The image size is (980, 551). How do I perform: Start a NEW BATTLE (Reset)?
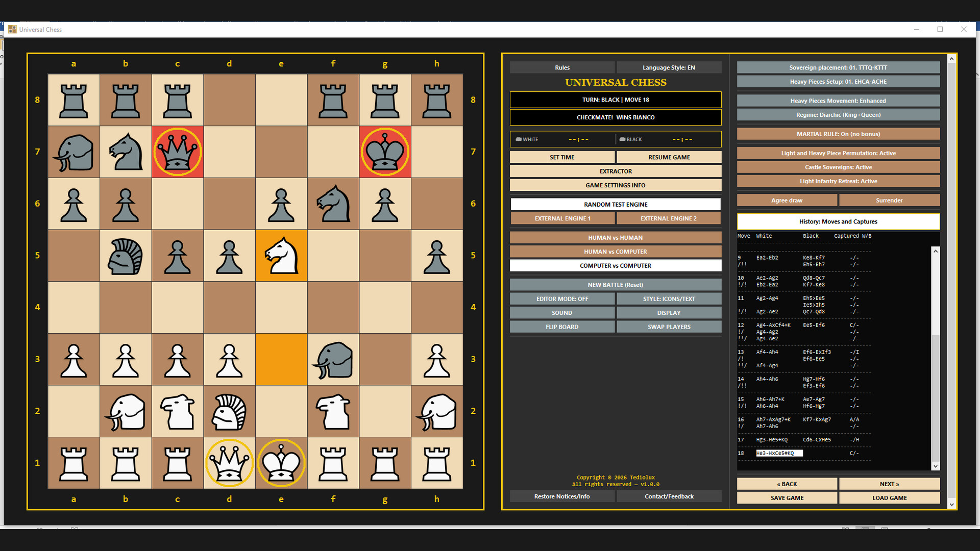[616, 285]
